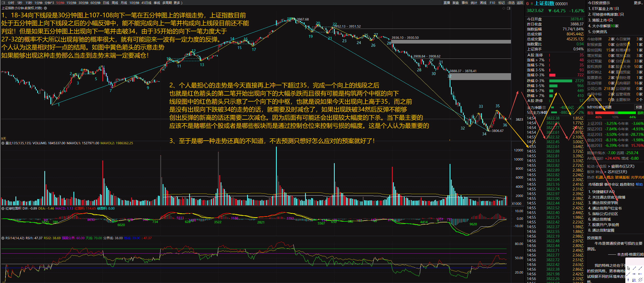
Task: Select the 15分钟 period tab
Action: [x=71, y=3]
